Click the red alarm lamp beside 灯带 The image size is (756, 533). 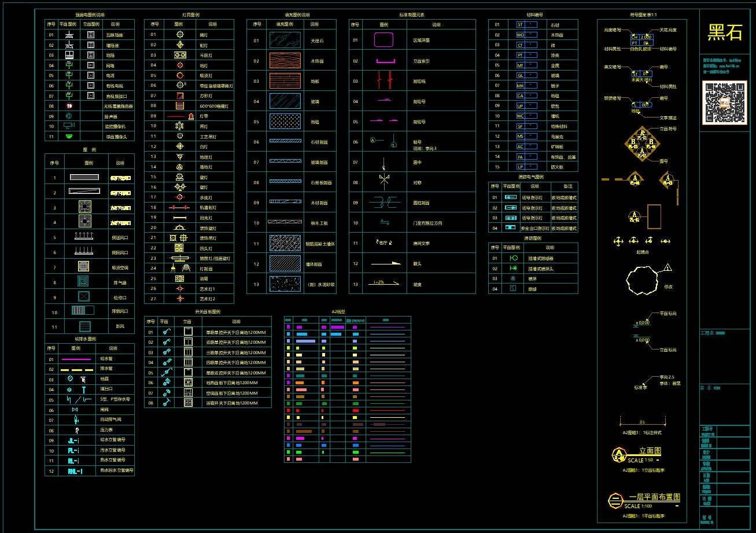pyautogui.click(x=191, y=116)
